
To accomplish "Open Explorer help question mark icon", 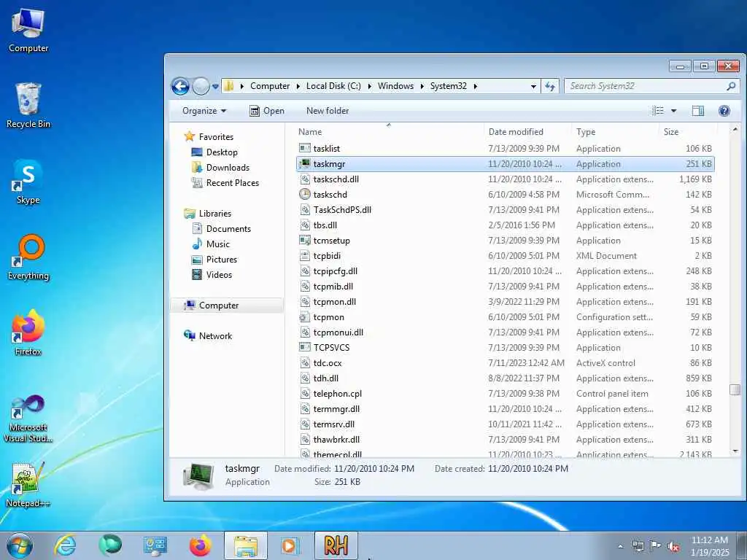I will pos(724,111).
